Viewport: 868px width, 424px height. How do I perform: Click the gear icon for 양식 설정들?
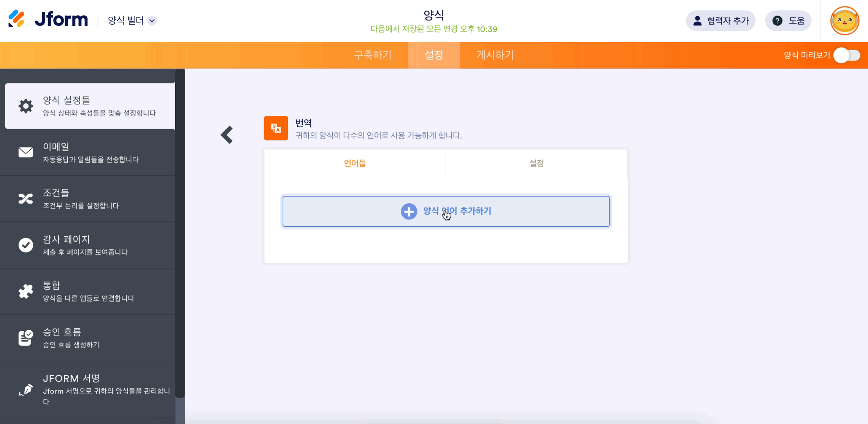click(26, 106)
